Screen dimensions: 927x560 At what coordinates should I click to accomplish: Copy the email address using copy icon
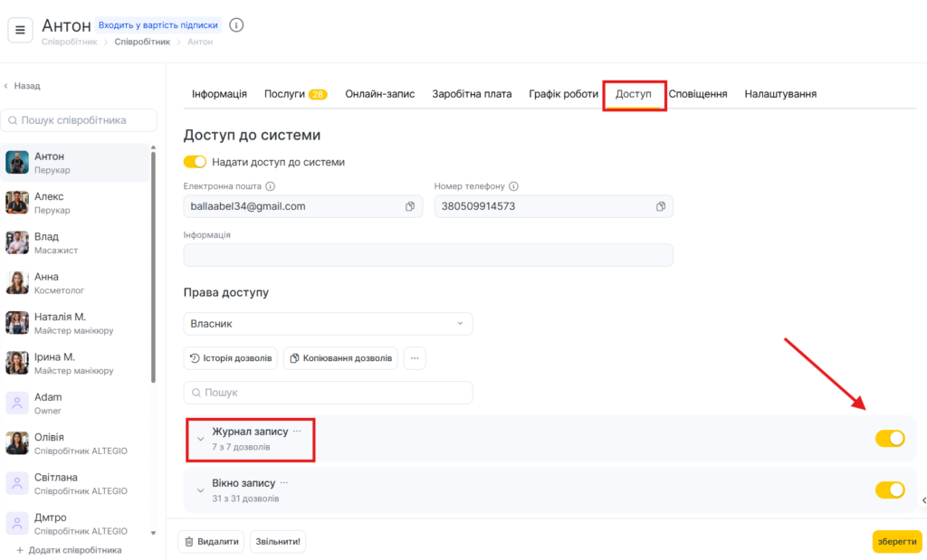[410, 206]
